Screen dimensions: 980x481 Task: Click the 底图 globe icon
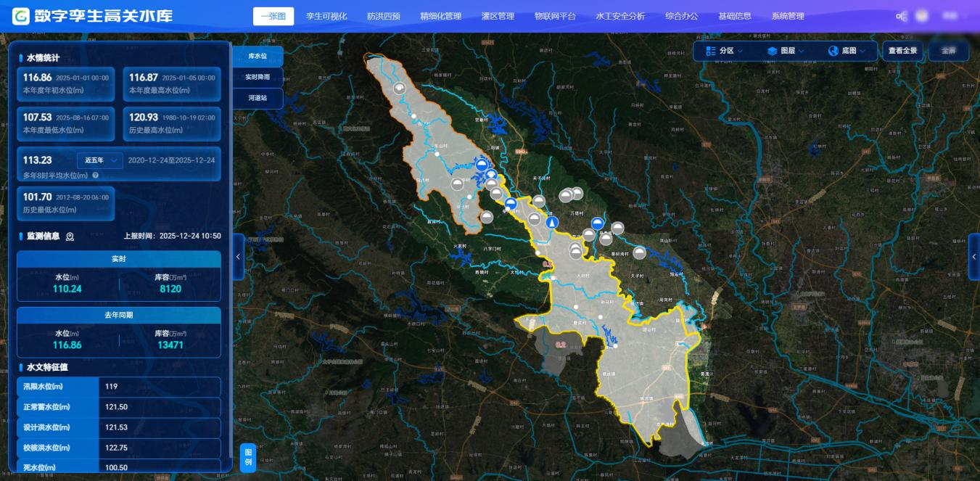[x=833, y=51]
